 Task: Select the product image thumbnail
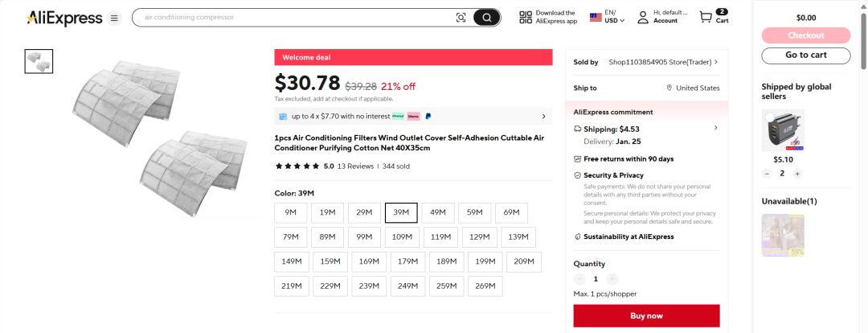(x=39, y=61)
